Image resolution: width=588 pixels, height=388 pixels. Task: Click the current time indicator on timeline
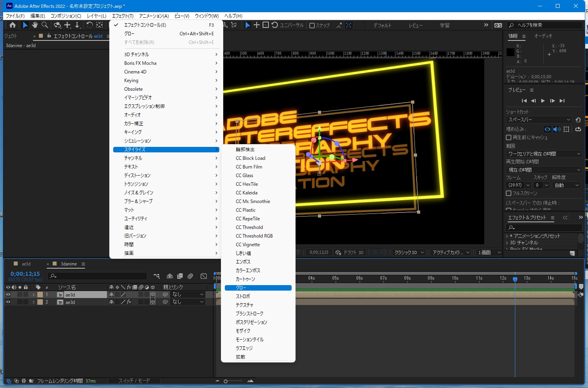click(515, 279)
